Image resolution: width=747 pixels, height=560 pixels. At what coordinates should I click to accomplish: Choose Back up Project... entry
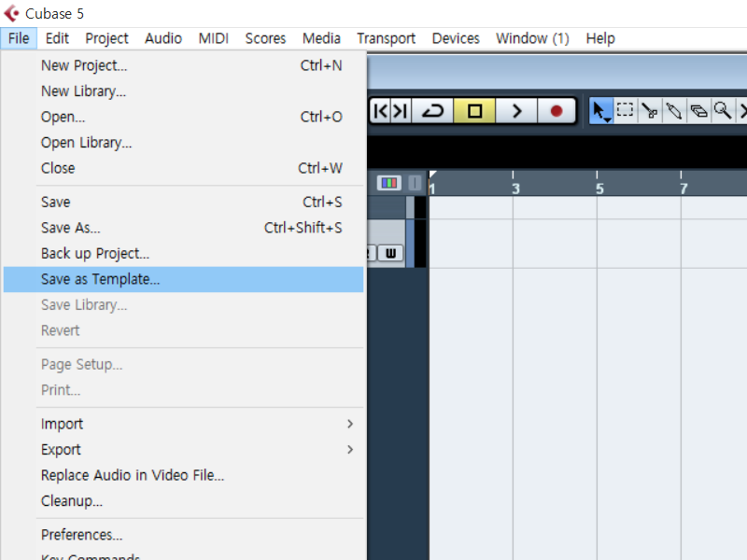pos(183,253)
